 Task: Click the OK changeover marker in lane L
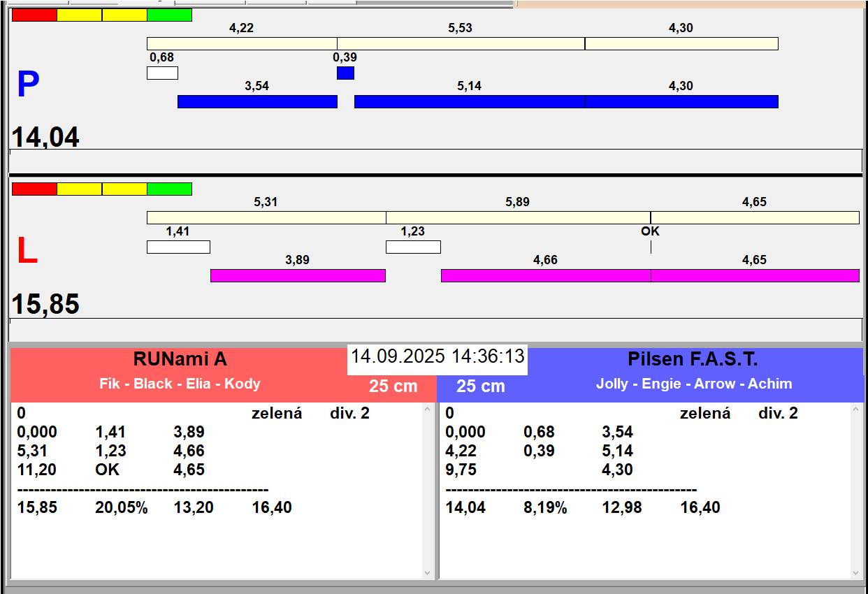(650, 232)
